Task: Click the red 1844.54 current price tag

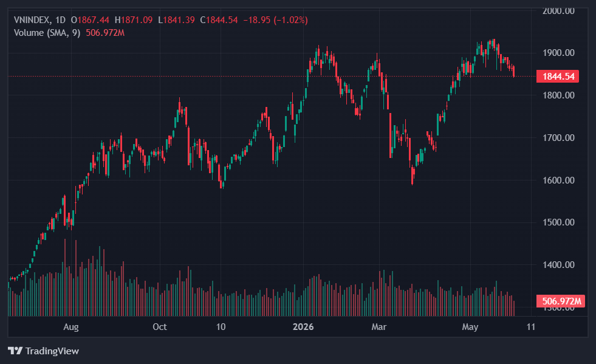Action: (x=558, y=77)
